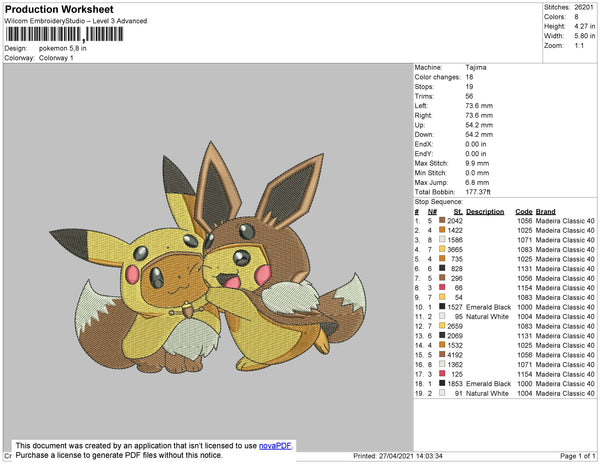The width and height of the screenshot is (600, 464).
Task: Select the brown color swatch in stop row 1
Action: pos(442,220)
